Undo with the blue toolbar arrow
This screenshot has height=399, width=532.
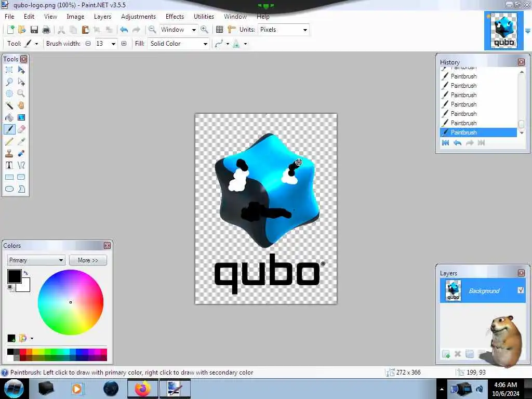pyautogui.click(x=124, y=30)
